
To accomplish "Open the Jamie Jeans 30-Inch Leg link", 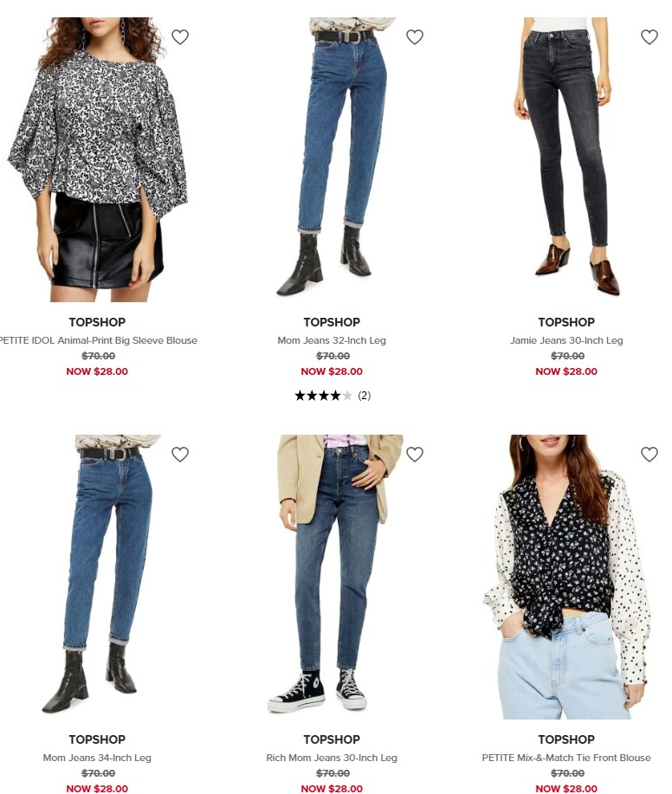I will click(x=566, y=340).
